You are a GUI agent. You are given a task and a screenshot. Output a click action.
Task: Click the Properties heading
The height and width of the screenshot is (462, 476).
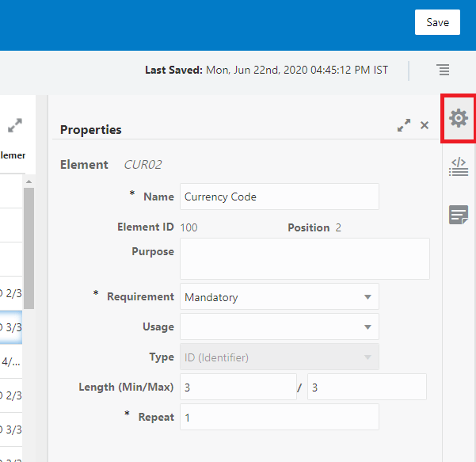coord(91,130)
